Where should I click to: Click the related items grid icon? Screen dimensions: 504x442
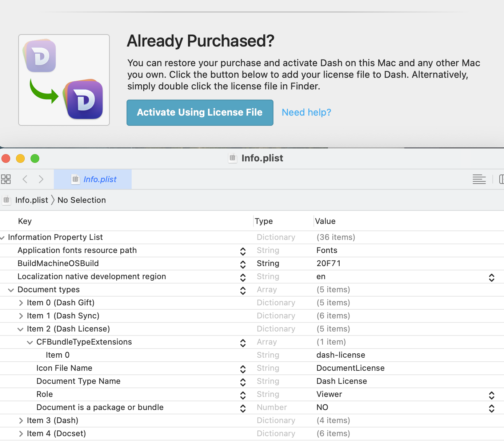6,179
